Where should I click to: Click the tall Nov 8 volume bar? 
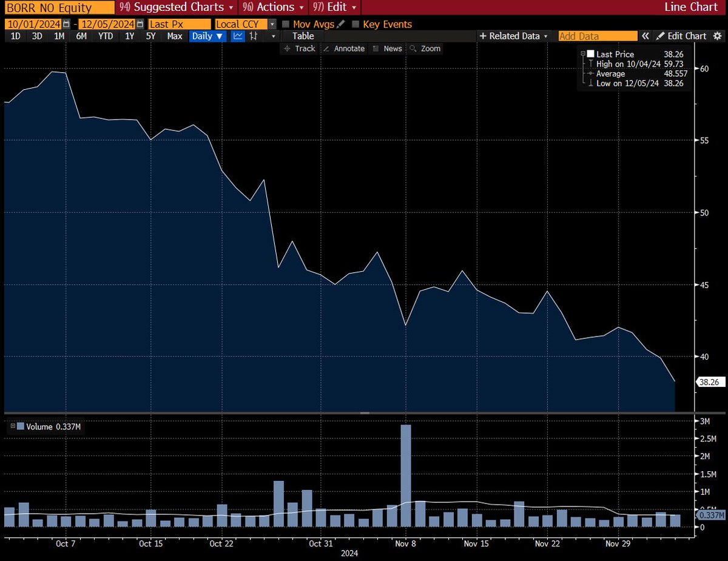(406, 475)
